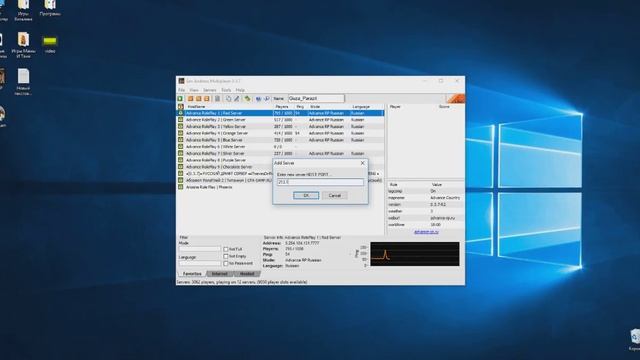Click the status icon of Arizona Role Play row
The width and height of the screenshot is (640, 360).
click(x=180, y=187)
